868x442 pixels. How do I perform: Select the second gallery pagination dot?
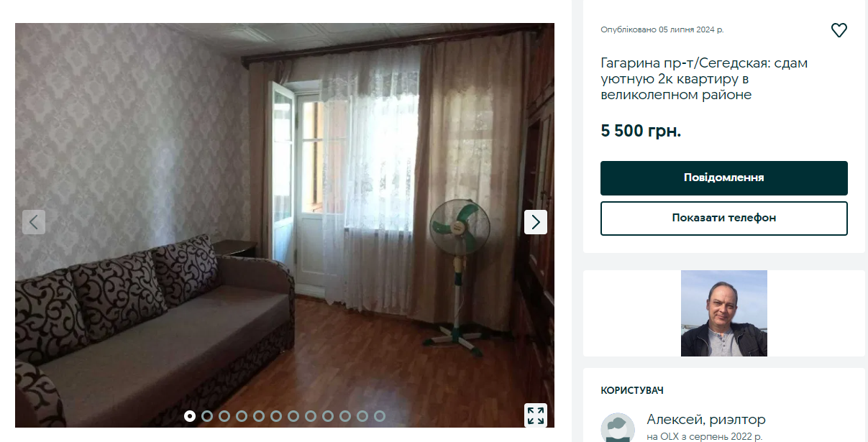pos(207,416)
